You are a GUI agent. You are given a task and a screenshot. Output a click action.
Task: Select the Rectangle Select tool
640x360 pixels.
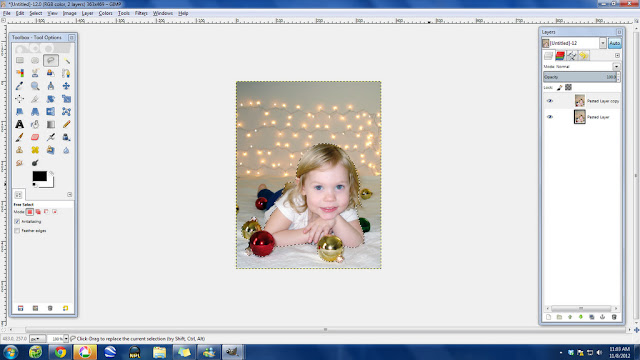point(20,60)
